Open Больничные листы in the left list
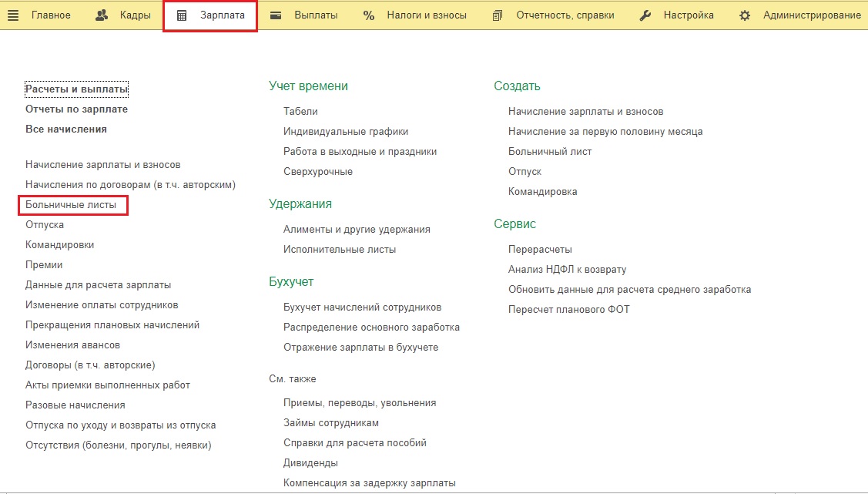This screenshot has height=494, width=868. (x=71, y=205)
